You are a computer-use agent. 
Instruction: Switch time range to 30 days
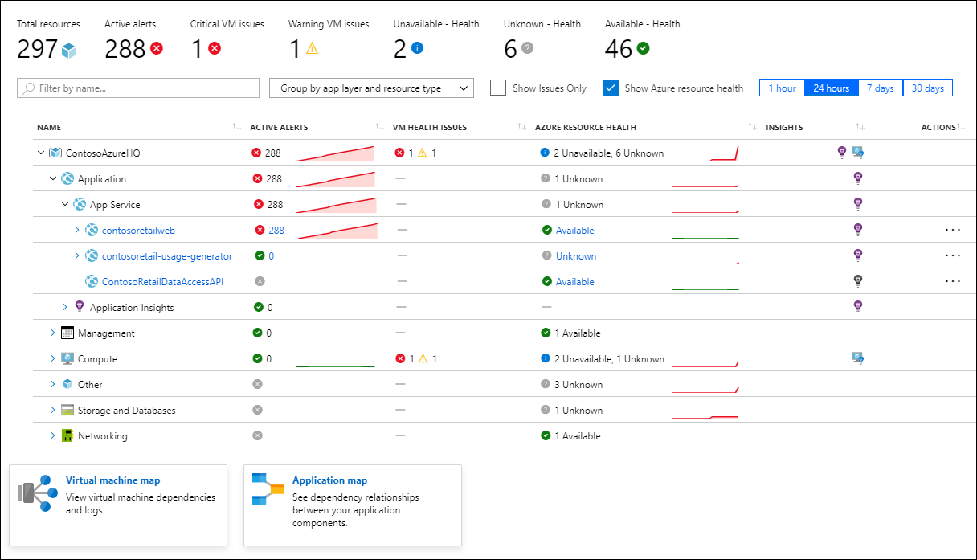928,88
